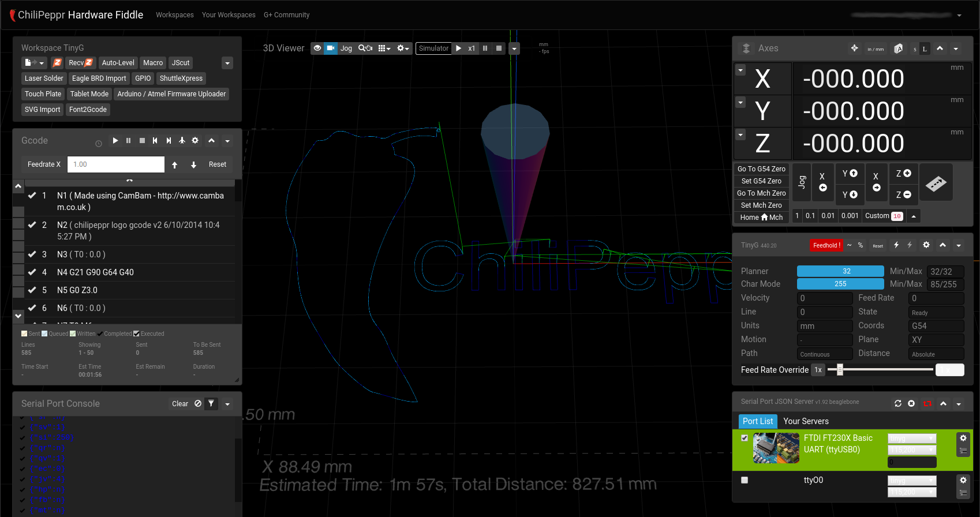Click the Go To G54 Zero button
The width and height of the screenshot is (980, 517).
point(761,169)
